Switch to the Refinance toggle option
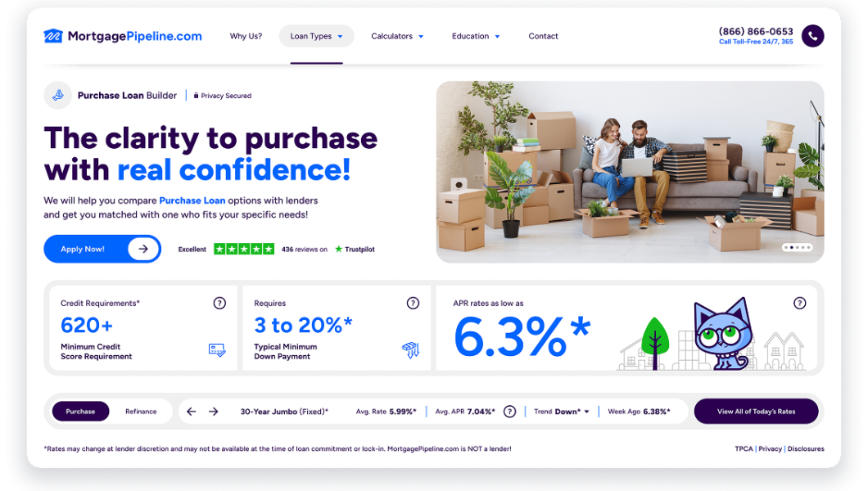Image resolution: width=868 pixels, height=491 pixels. tap(141, 412)
